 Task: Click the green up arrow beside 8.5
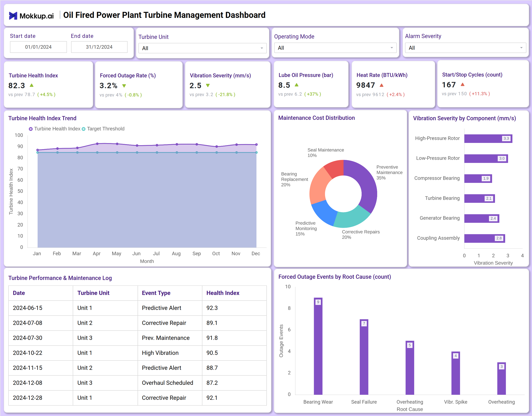coord(297,85)
